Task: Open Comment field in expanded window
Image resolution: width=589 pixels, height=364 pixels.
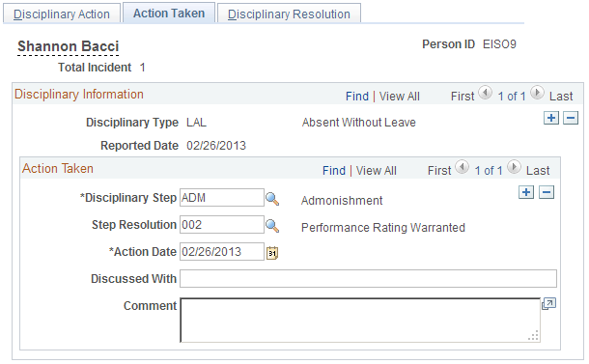Action: (548, 304)
